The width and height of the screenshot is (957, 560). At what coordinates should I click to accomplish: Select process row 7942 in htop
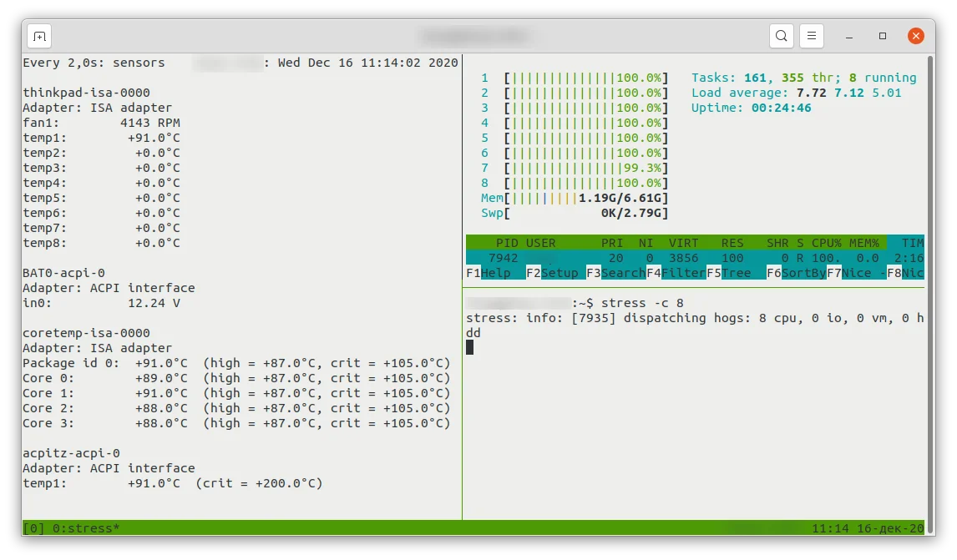695,258
